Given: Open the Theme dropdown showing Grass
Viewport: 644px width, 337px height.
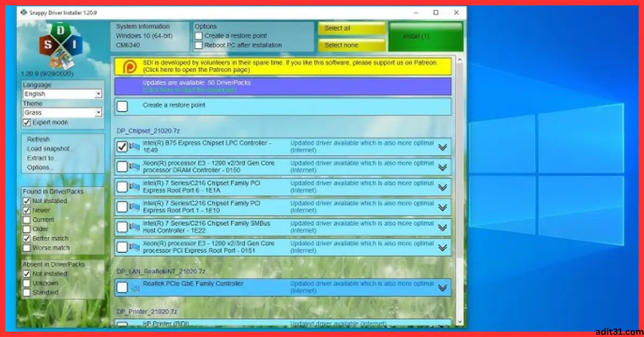Looking at the screenshot, I should point(62,113).
